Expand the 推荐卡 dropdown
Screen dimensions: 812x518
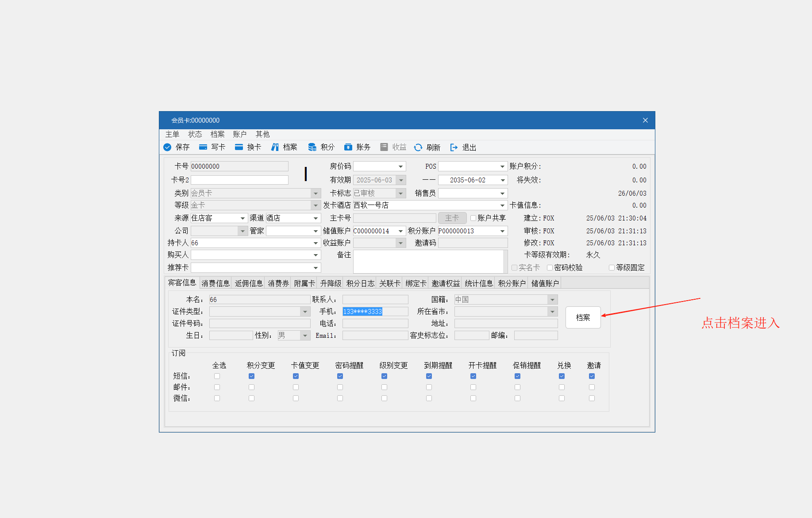(x=316, y=268)
